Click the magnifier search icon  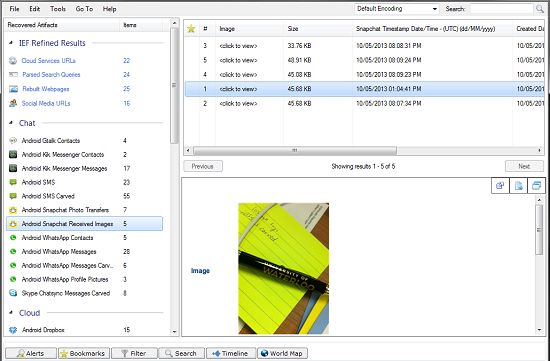tap(540, 9)
